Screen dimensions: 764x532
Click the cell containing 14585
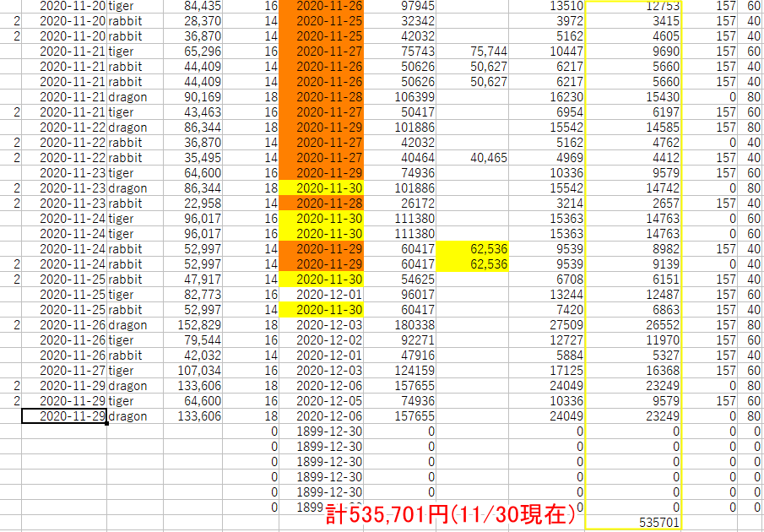(633, 128)
